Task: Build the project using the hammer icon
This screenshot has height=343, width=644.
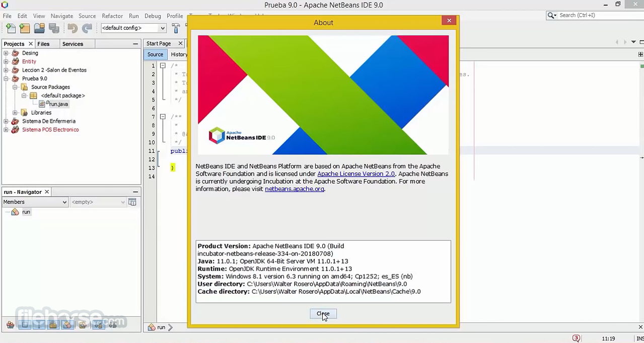Action: coord(176,28)
